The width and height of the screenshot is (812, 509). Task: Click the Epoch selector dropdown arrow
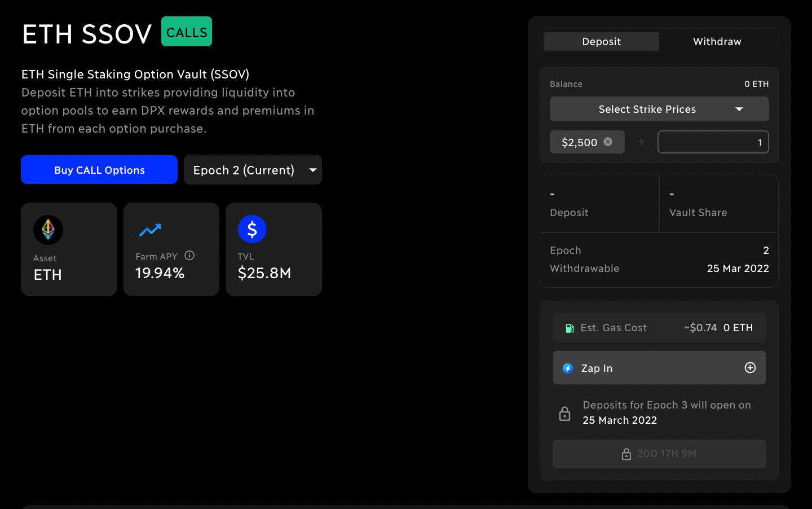[313, 170]
